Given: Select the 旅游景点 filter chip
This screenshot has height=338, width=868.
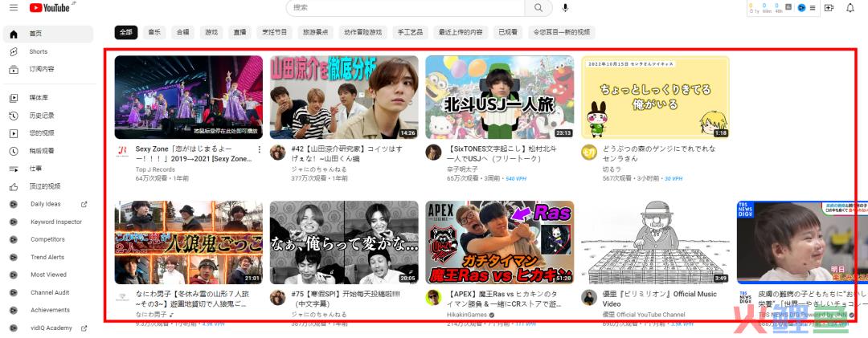Looking at the screenshot, I should tap(316, 32).
